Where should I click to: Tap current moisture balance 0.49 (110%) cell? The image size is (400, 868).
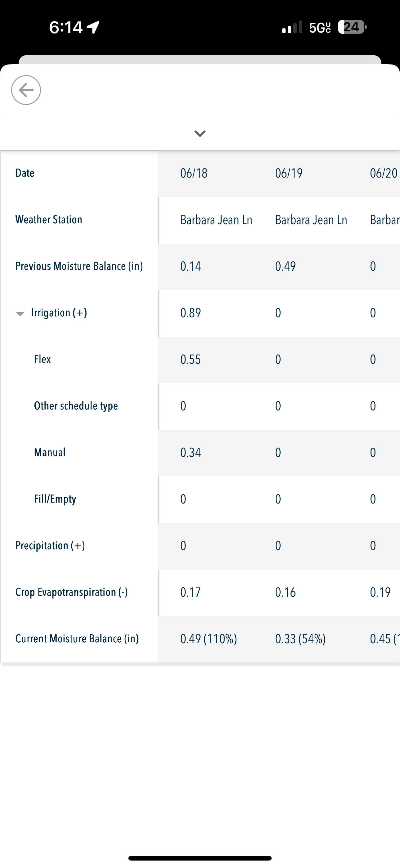click(209, 639)
